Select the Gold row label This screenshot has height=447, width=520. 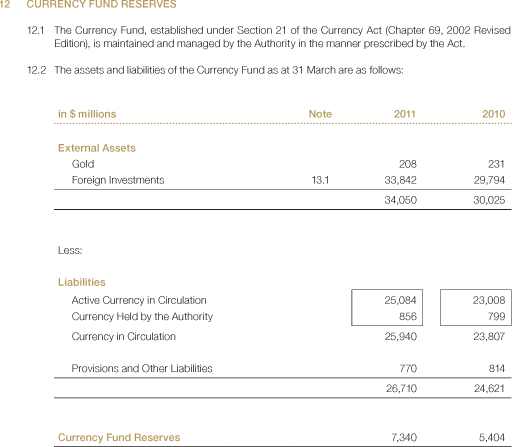[83, 164]
